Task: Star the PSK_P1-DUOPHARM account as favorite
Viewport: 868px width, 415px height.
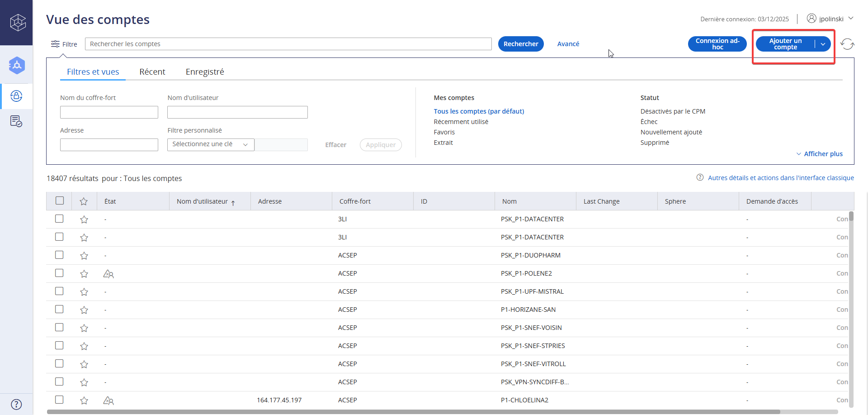Action: tap(84, 256)
